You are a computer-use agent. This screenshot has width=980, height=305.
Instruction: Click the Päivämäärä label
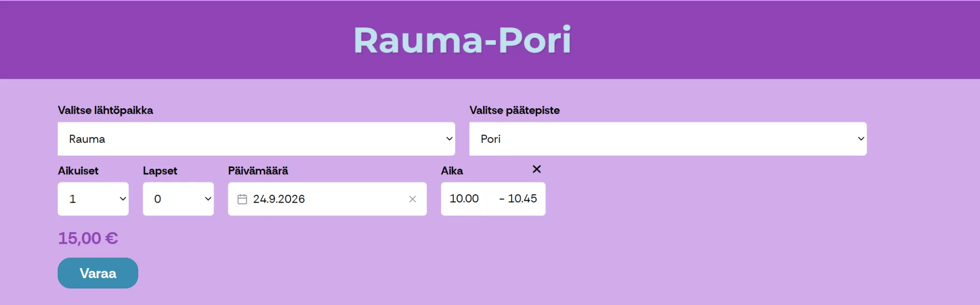tap(258, 171)
